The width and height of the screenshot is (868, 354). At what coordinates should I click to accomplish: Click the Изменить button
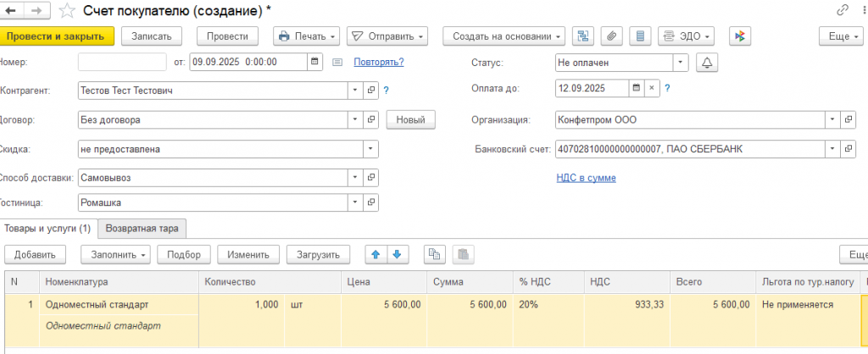248,254
